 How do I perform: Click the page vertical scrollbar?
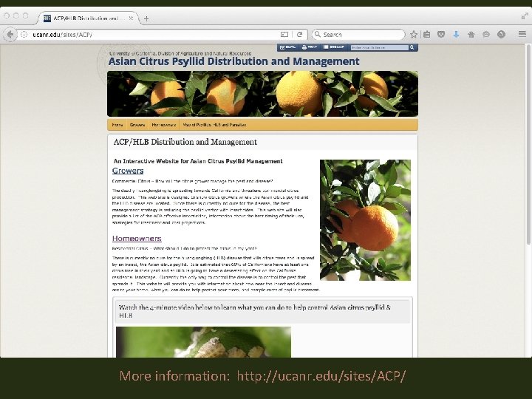528,146
